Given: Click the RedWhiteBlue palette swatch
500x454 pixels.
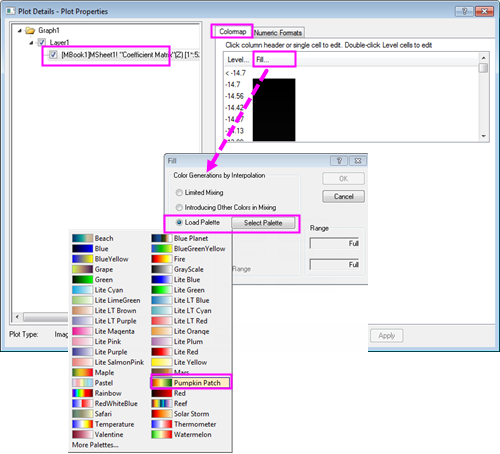Looking at the screenshot, I should coord(82,404).
